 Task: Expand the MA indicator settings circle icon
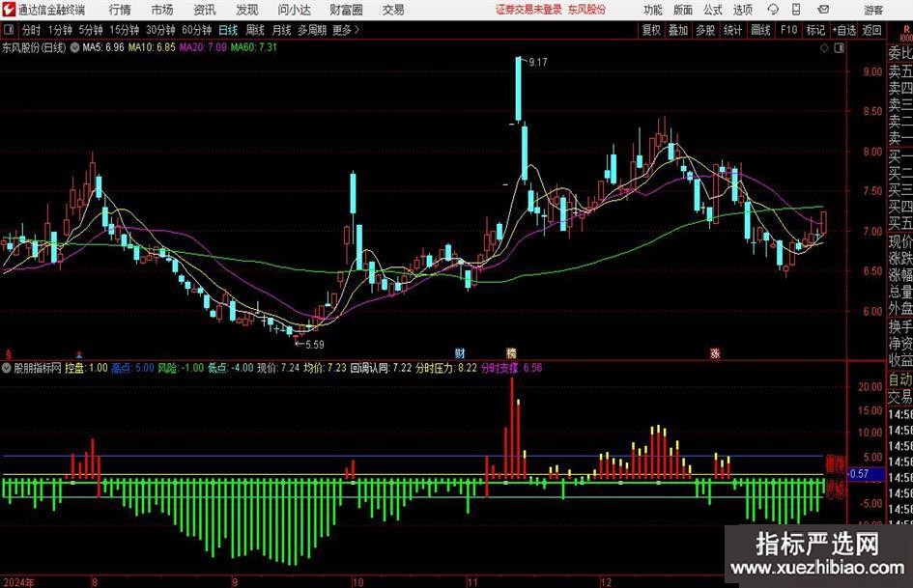pos(74,47)
